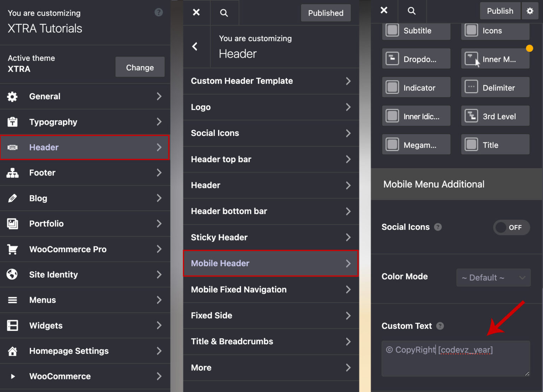Viewport: 543px width, 392px height.
Task: Expand the Header bottom bar section
Action: 271,211
